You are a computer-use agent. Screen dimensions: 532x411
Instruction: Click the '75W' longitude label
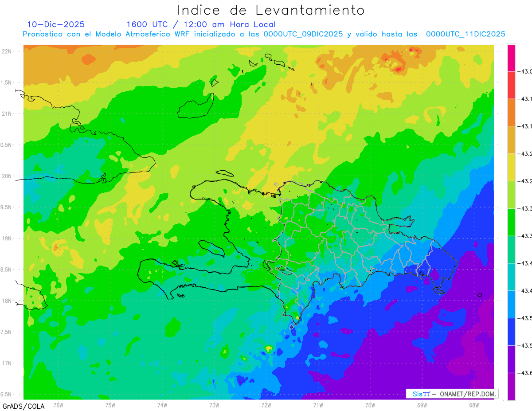110,405
